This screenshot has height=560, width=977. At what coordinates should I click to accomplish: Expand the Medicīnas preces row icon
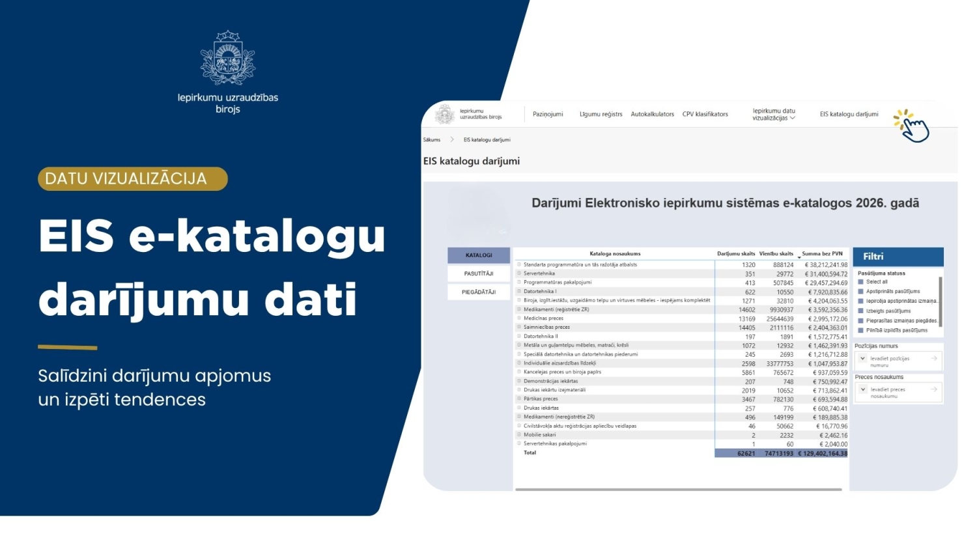(x=519, y=318)
